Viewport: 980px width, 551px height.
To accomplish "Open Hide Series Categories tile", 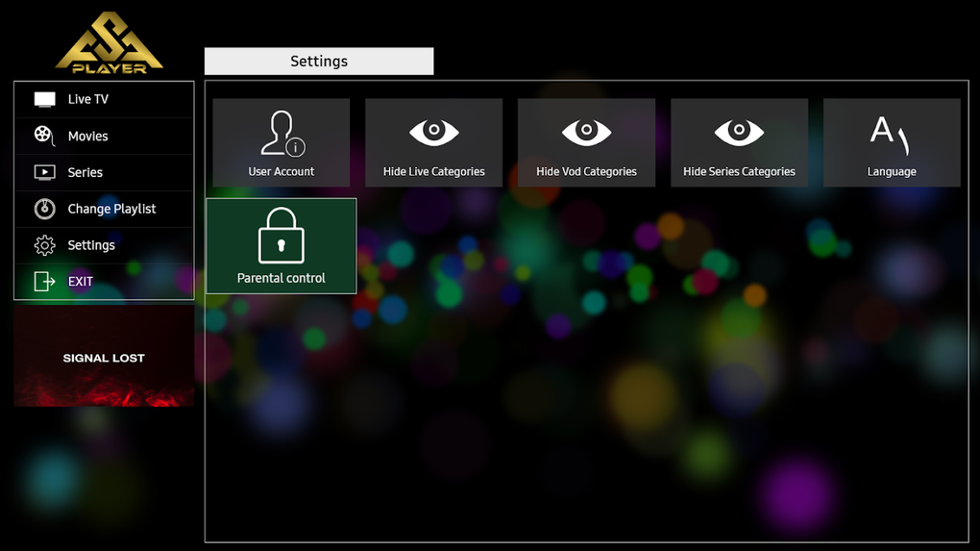I will (x=740, y=142).
